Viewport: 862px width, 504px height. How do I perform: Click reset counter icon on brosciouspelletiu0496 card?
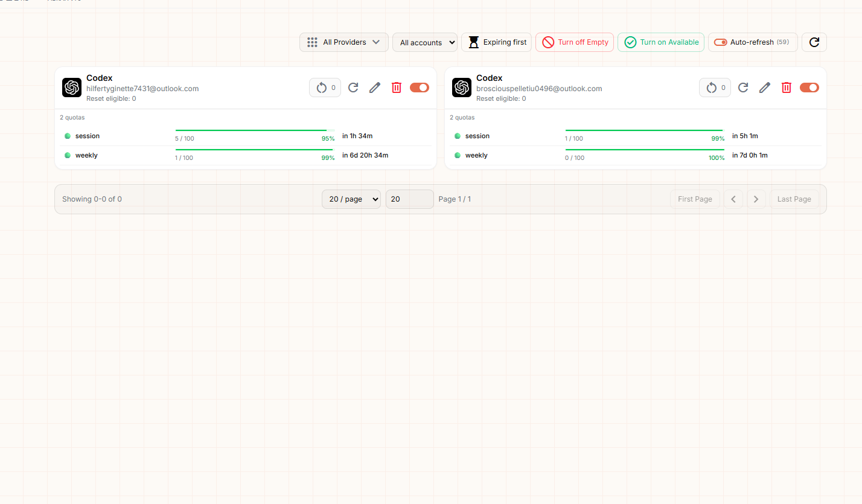(715, 88)
